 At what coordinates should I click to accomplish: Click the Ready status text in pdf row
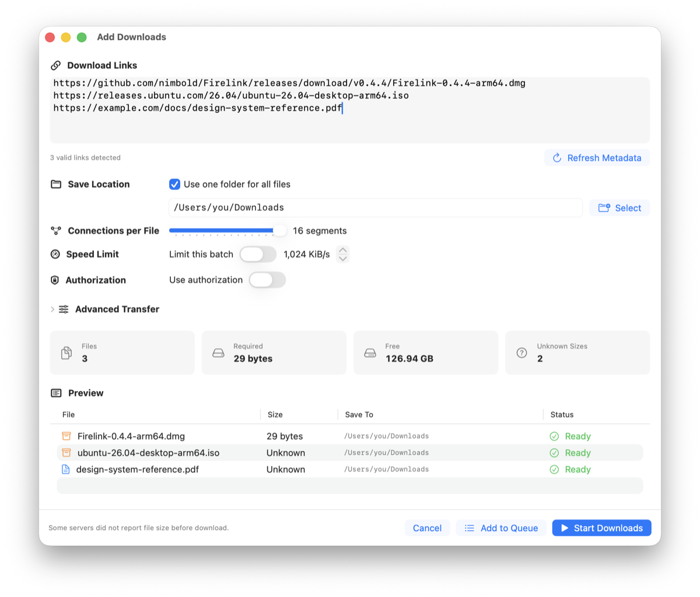click(578, 469)
